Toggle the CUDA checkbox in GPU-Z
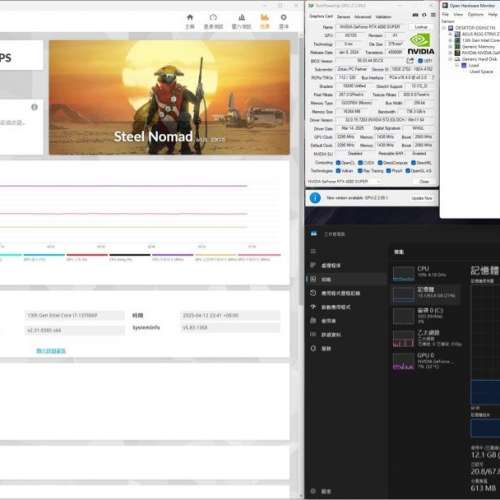The image size is (500, 500). pos(360,163)
